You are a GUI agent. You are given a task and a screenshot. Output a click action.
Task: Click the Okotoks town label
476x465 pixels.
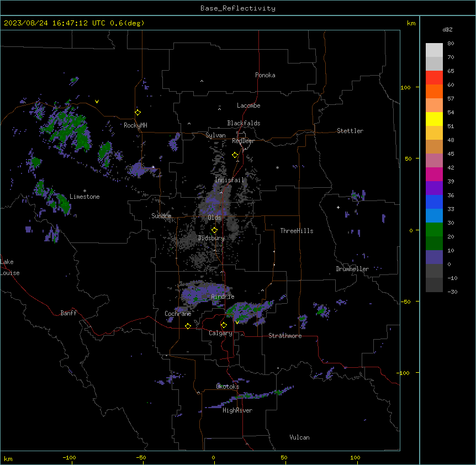228,387
